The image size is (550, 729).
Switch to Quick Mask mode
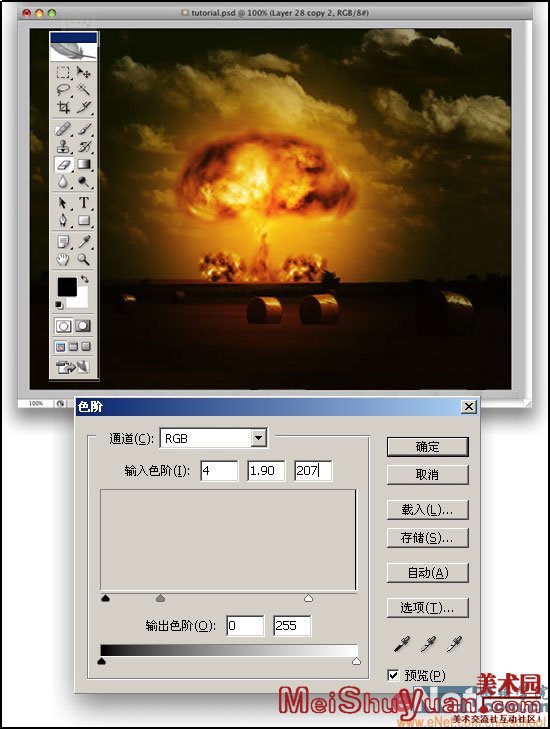point(83,325)
